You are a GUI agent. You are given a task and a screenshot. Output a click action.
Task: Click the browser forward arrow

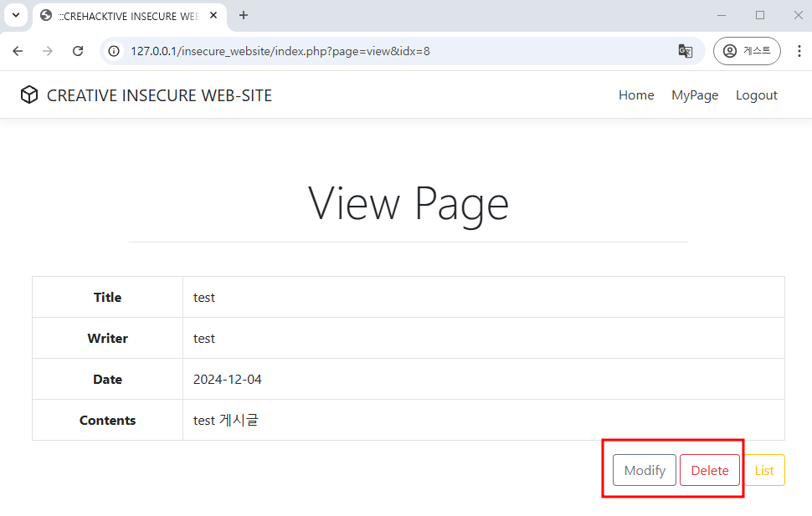[x=48, y=51]
